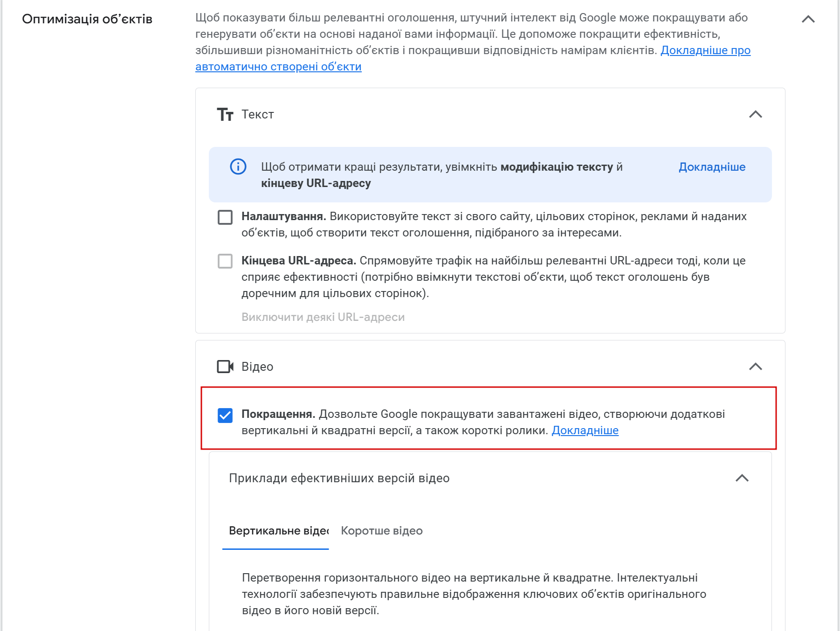This screenshot has height=631, width=840.
Task: Open Докладніше link in blue info banner
Action: 712,167
